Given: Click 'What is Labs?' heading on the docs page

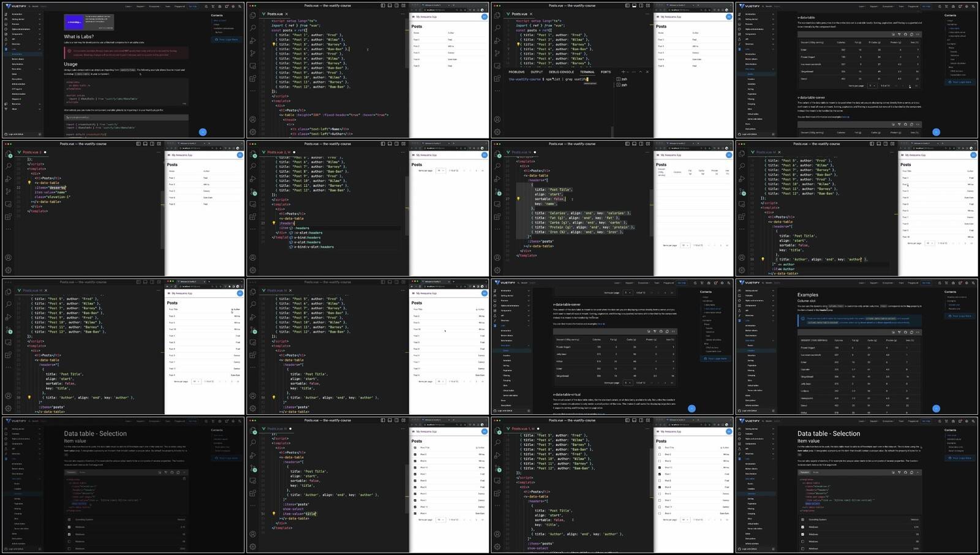Looking at the screenshot, I should tap(79, 37).
